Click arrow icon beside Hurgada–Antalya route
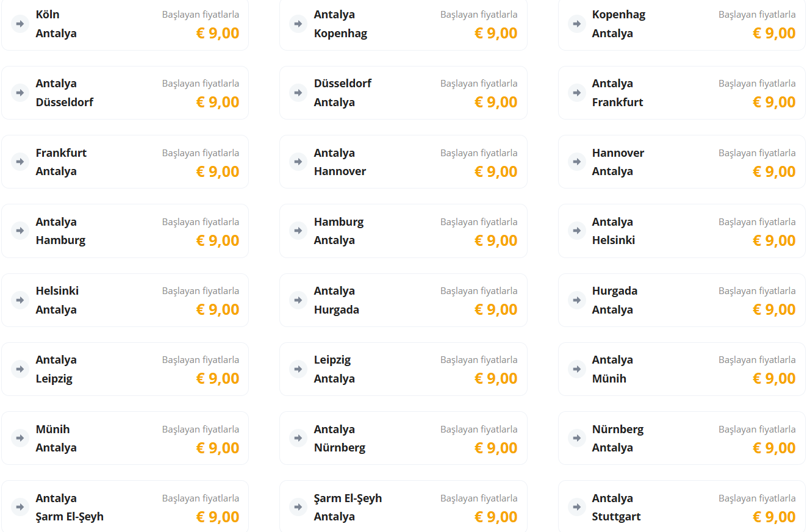The width and height of the screenshot is (810, 532). (576, 300)
